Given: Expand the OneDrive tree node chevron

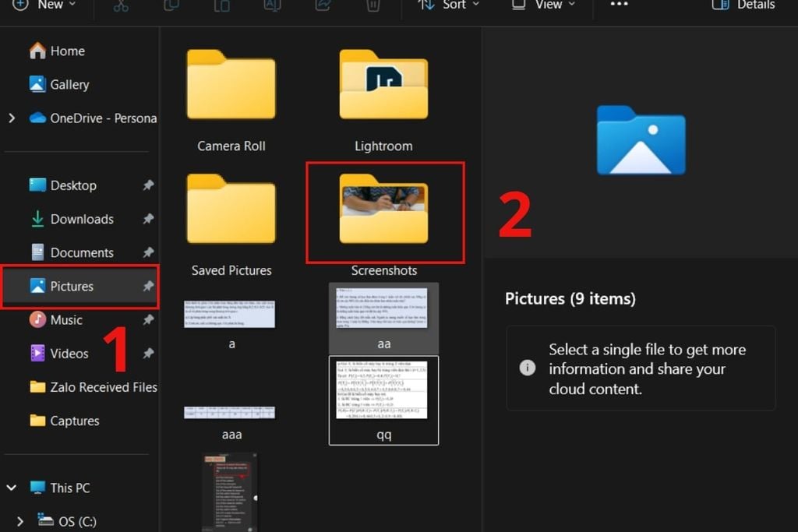Looking at the screenshot, I should (x=12, y=118).
